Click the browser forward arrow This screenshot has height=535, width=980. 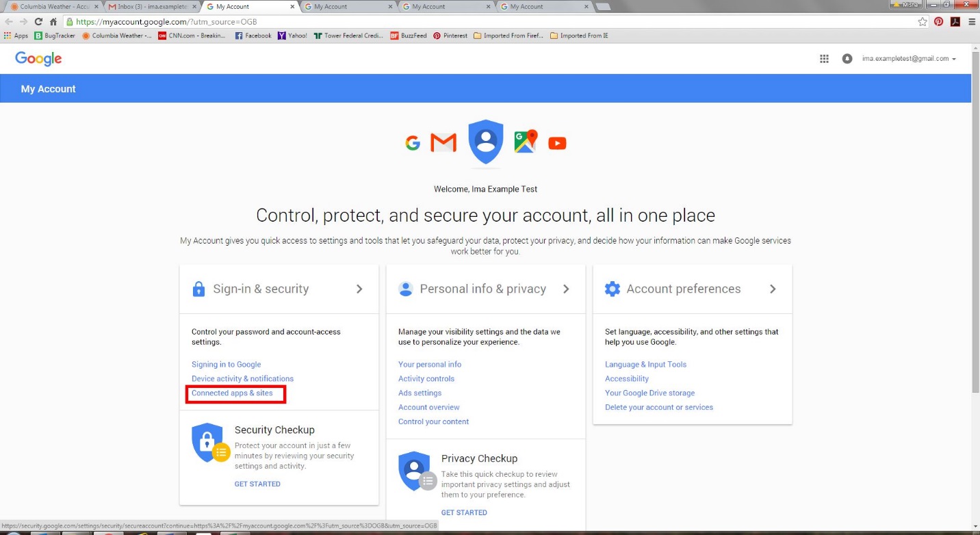click(x=24, y=22)
